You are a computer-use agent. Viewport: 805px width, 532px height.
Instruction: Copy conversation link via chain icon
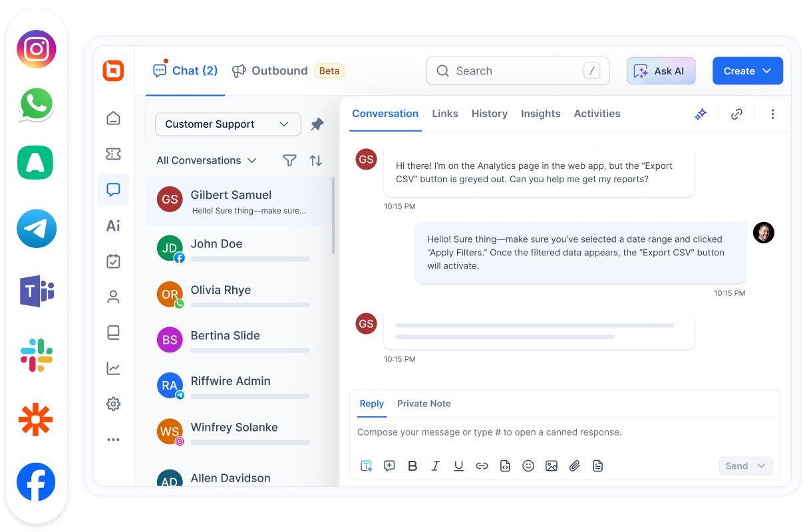tap(736, 114)
